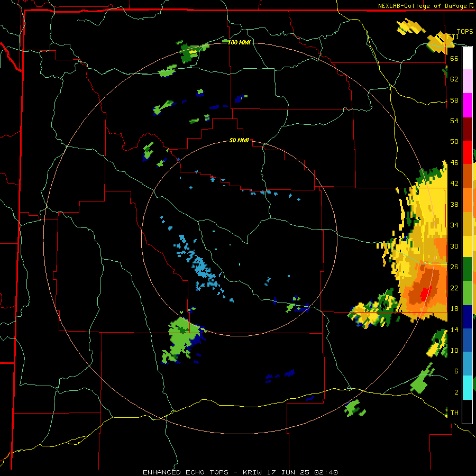This screenshot has width=476, height=476.
Task: Click the "10" legend value
Action: click(454, 350)
